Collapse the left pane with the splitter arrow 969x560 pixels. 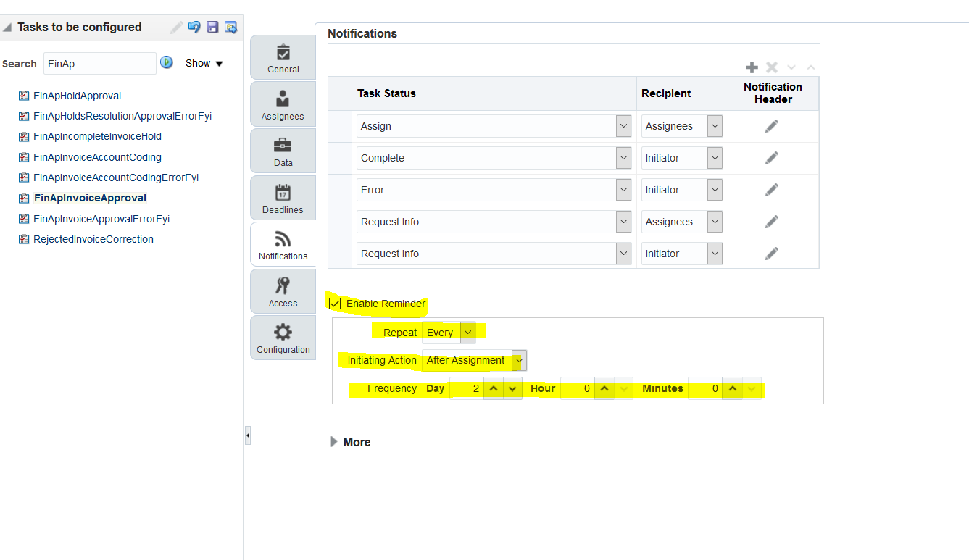pos(248,435)
